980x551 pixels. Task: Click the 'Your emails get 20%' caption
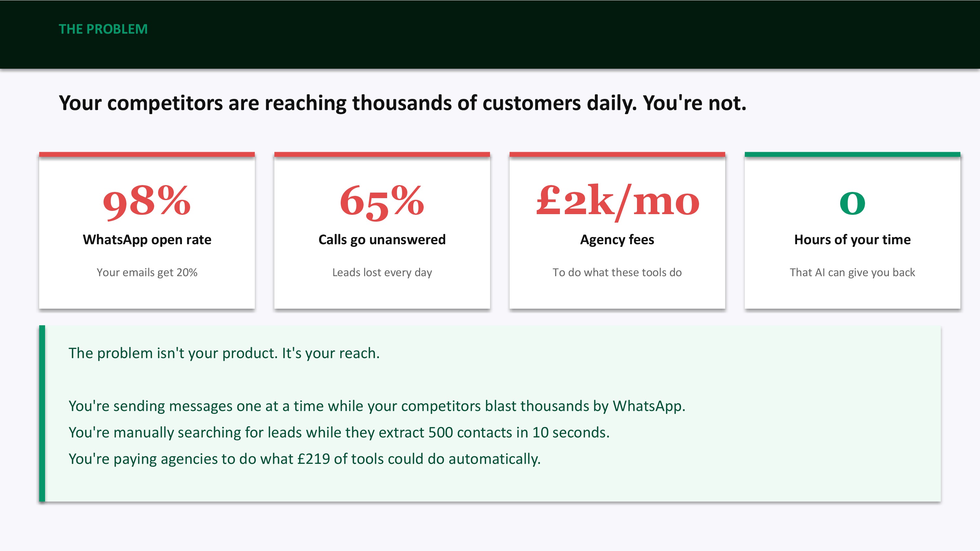coord(147,272)
